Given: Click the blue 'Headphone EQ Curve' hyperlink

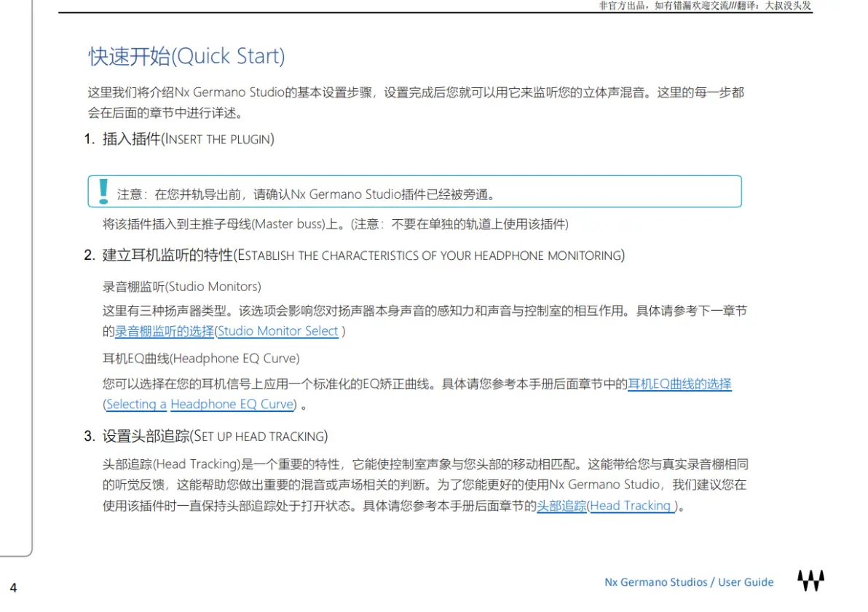Looking at the screenshot, I should [232, 405].
